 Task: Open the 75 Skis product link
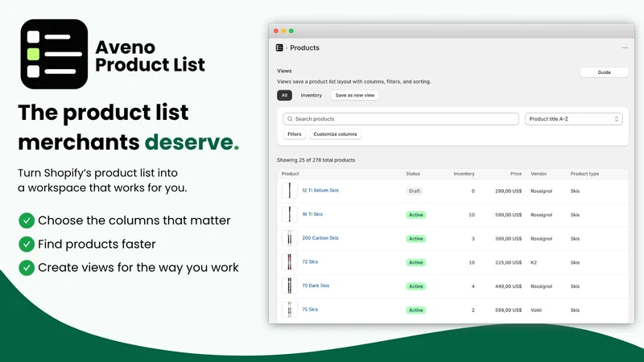[310, 310]
